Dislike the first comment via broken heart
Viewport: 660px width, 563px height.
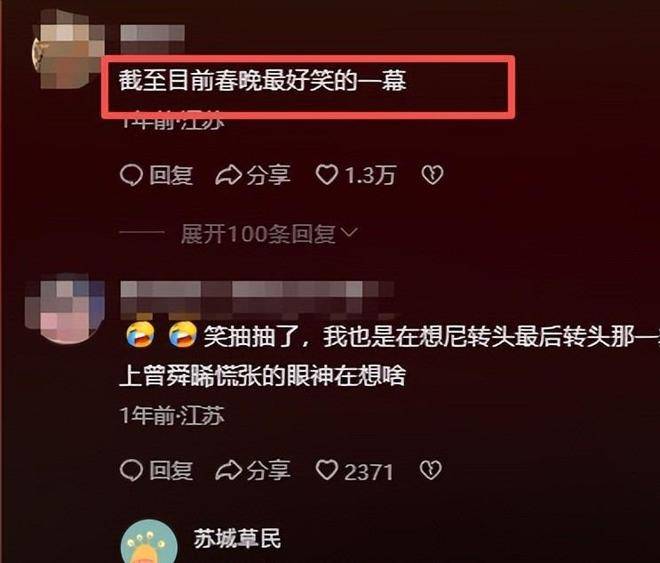click(x=433, y=175)
